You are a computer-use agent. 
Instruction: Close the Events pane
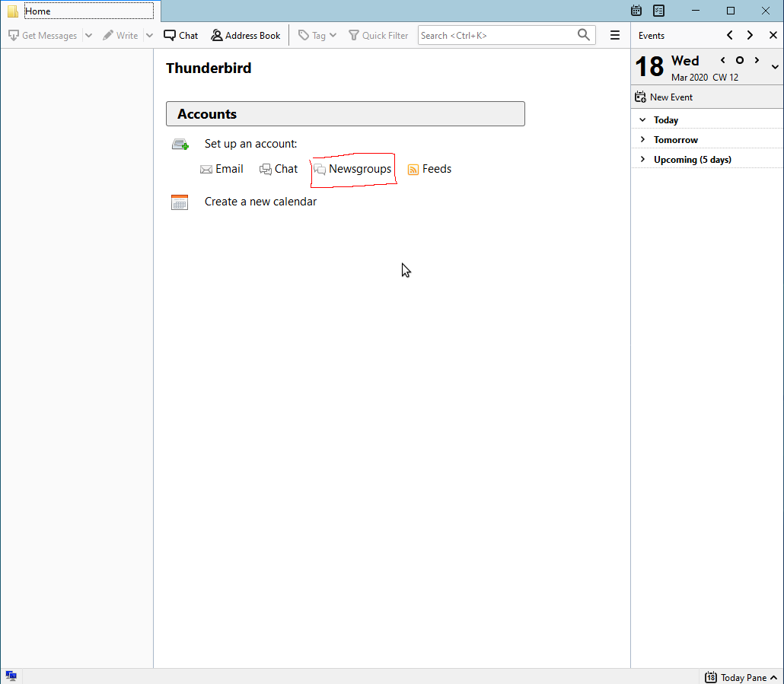click(773, 35)
